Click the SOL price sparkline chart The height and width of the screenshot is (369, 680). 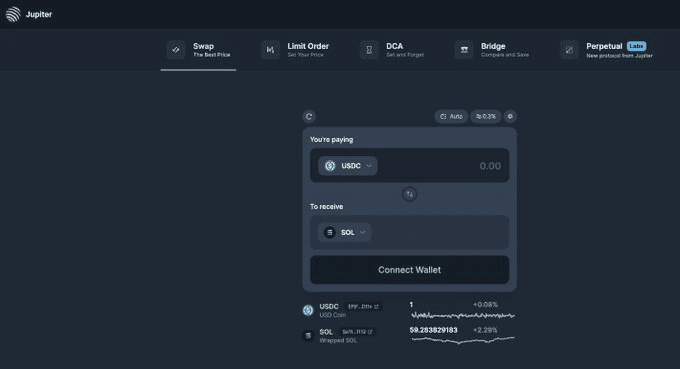(463, 340)
